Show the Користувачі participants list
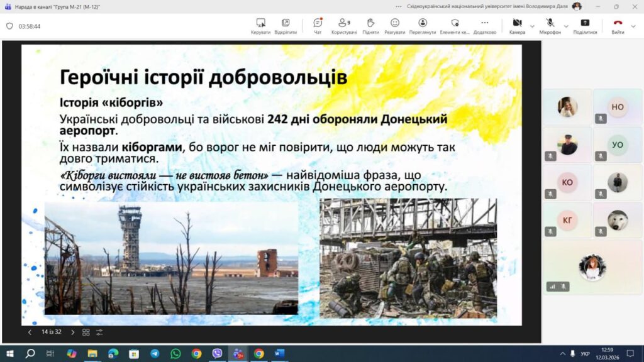This screenshot has width=644, height=362. coord(344,26)
